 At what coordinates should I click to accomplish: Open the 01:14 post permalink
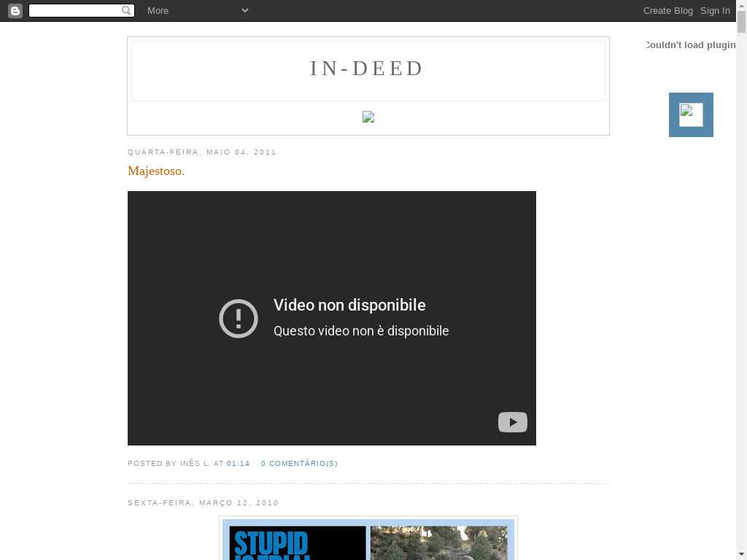click(238, 464)
